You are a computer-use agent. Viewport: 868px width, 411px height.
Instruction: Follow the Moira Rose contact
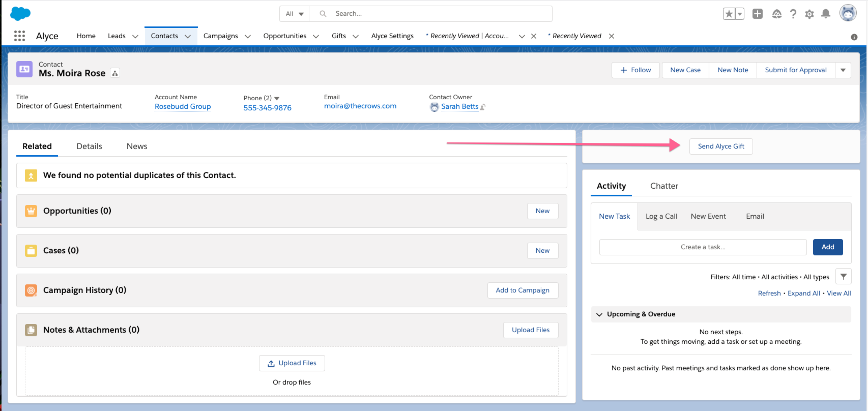coord(635,70)
